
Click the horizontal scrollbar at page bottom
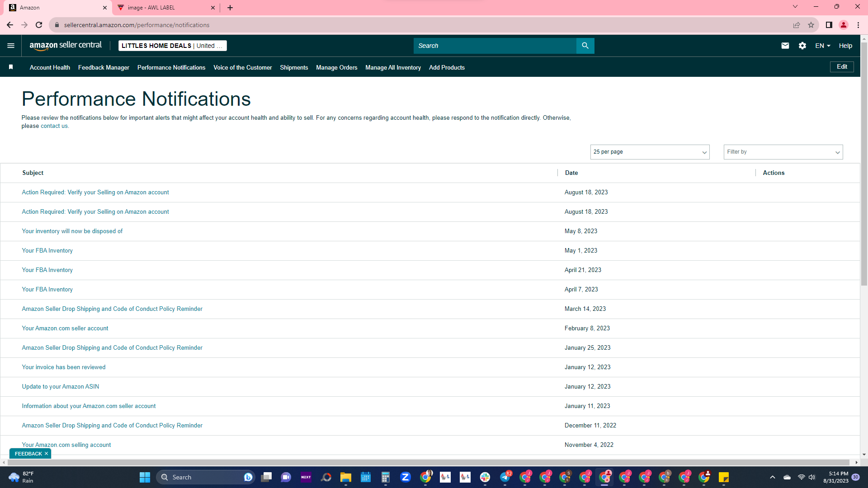point(429,462)
